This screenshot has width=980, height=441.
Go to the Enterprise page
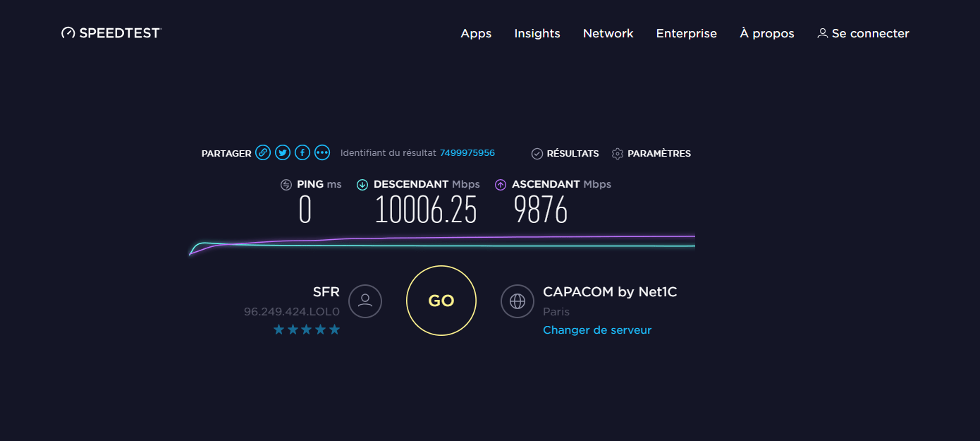pos(687,33)
